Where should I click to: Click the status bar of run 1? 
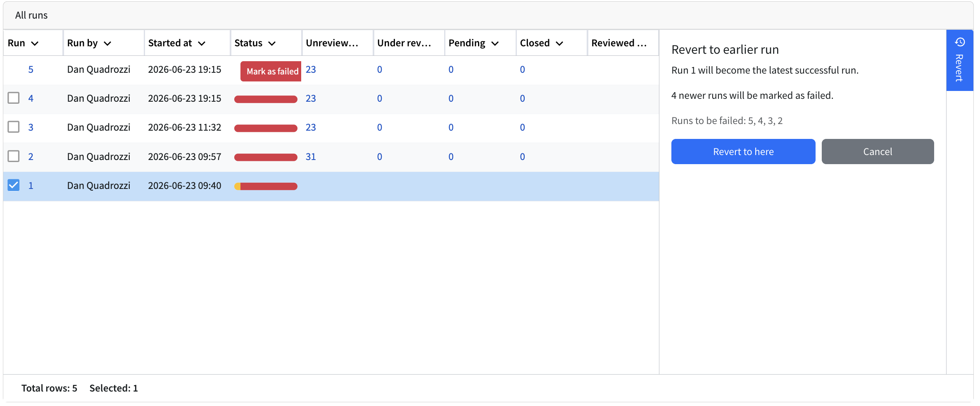[266, 186]
